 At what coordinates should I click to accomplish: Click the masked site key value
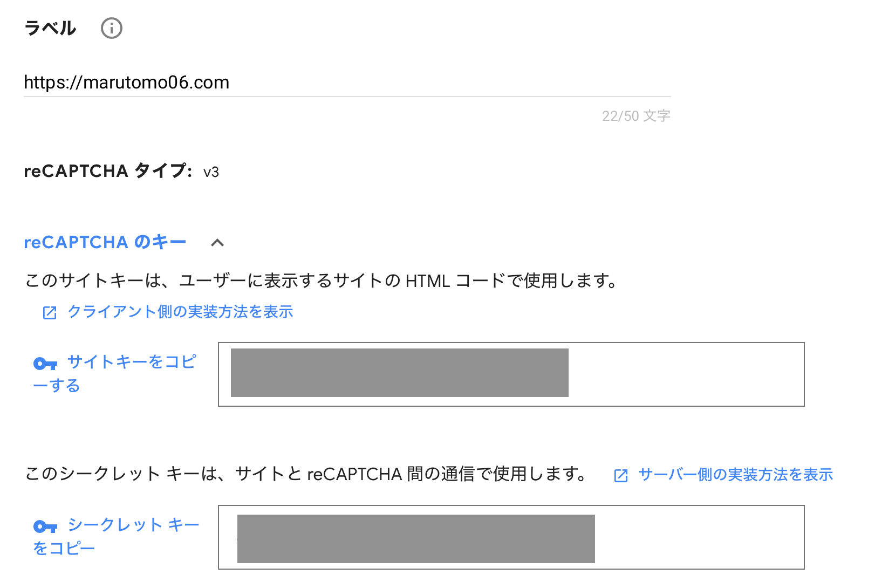point(400,373)
